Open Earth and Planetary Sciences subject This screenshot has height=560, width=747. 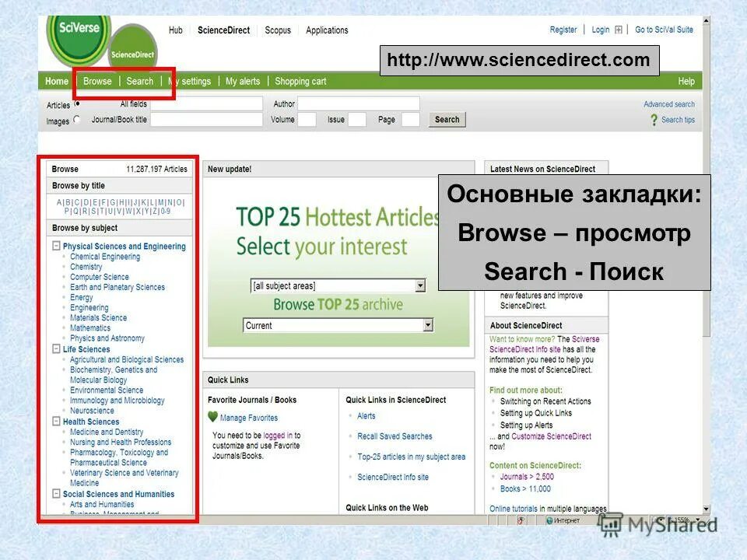(117, 287)
